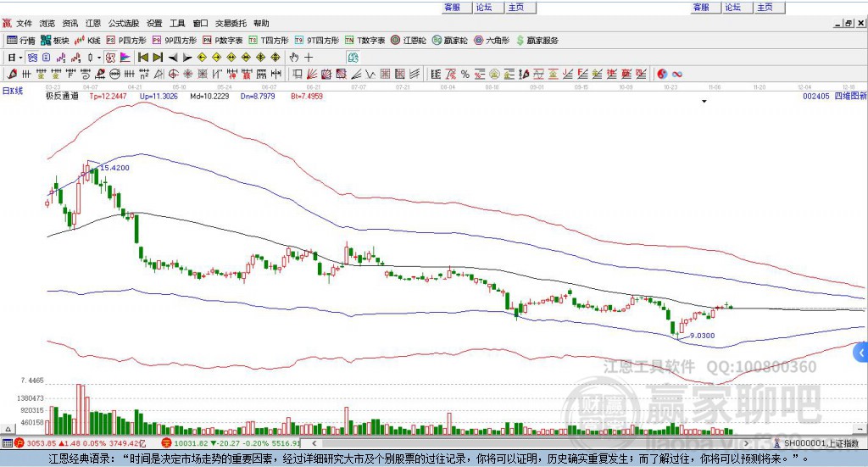Click the 002405 四维图新 stock label
Viewport: 868px width, 467px height.
pos(835,97)
